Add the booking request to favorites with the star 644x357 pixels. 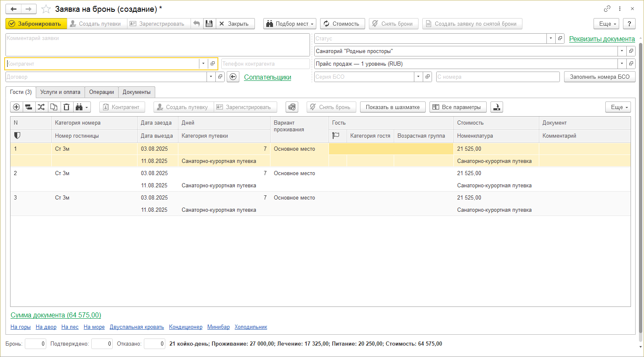pyautogui.click(x=46, y=9)
